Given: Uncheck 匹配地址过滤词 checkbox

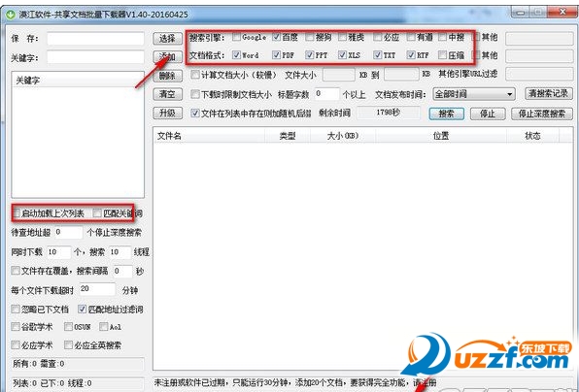Looking at the screenshot, I should [82, 309].
